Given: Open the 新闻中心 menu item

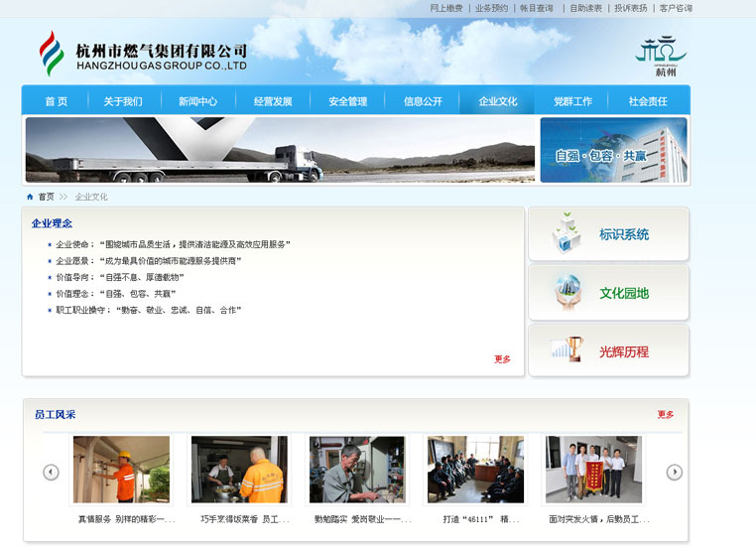Looking at the screenshot, I should pyautogui.click(x=197, y=101).
